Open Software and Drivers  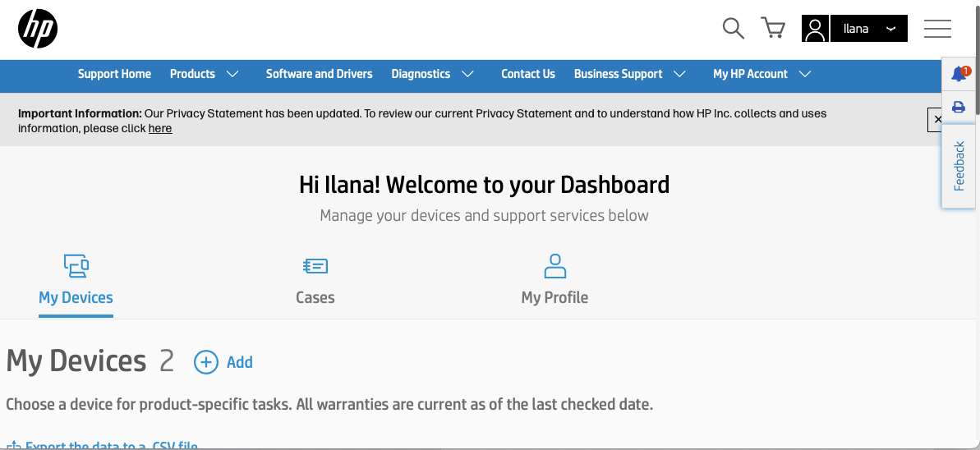[320, 74]
